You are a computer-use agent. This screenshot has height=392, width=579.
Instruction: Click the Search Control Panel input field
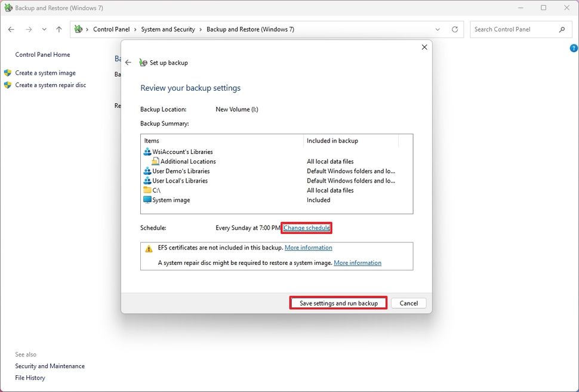pyautogui.click(x=513, y=29)
